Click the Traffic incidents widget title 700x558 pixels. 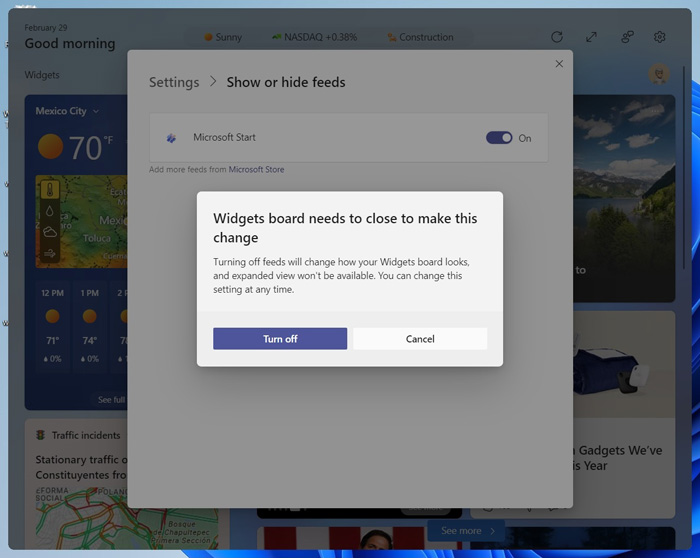pyautogui.click(x=86, y=435)
